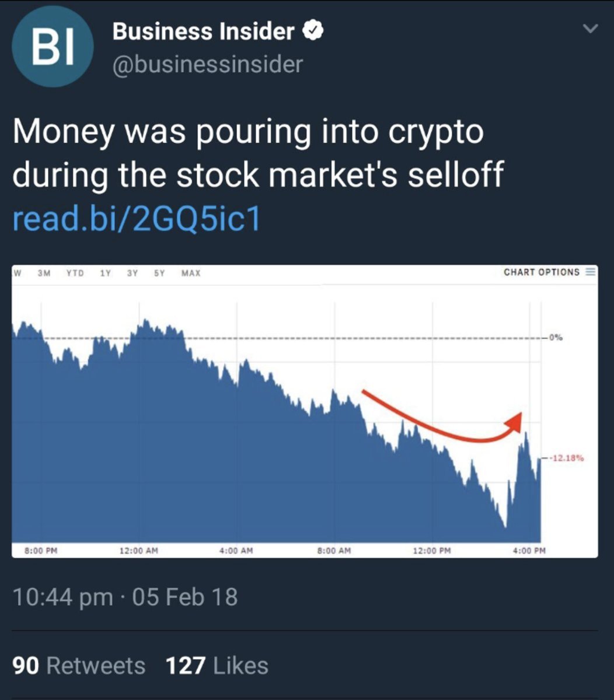The width and height of the screenshot is (614, 700).
Task: View the 90 Retweets list
Action: click(x=79, y=666)
